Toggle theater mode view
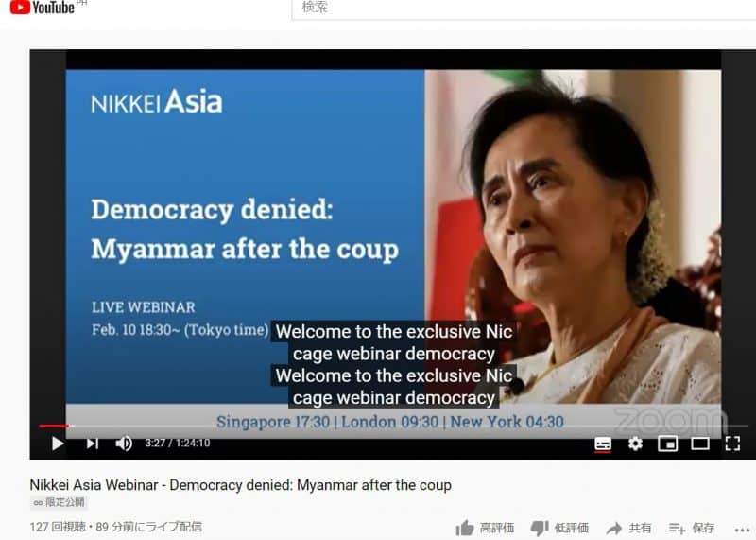Viewport: 756px width, 540px height. [700, 444]
